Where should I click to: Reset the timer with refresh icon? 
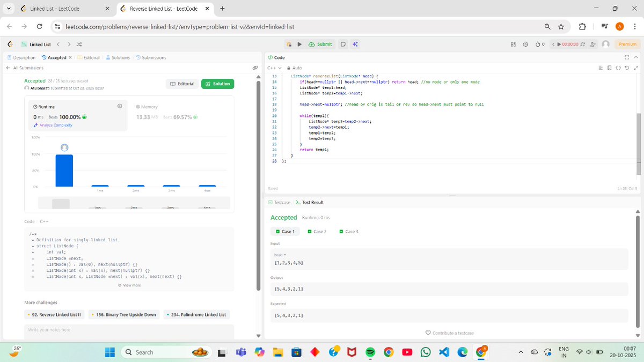(x=583, y=44)
